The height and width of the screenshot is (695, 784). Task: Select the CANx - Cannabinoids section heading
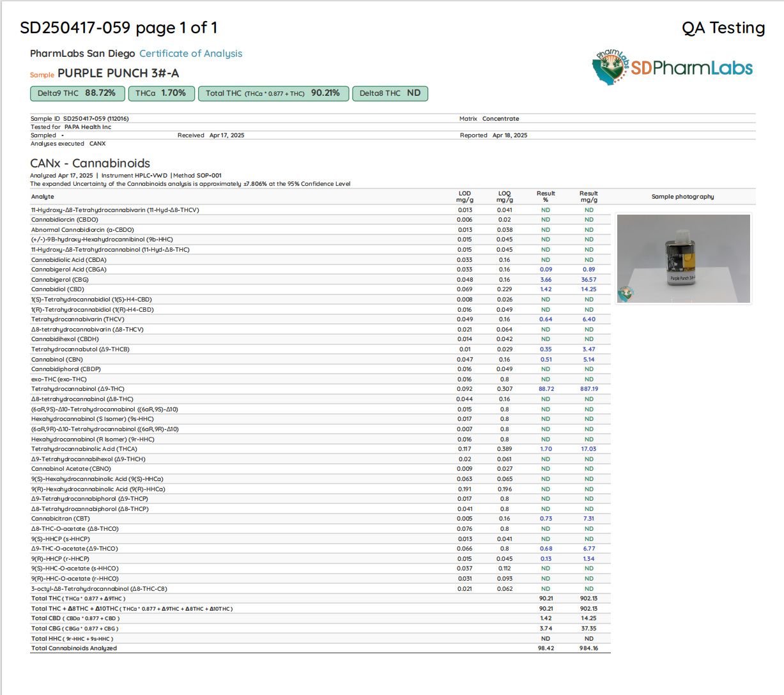[x=90, y=164]
